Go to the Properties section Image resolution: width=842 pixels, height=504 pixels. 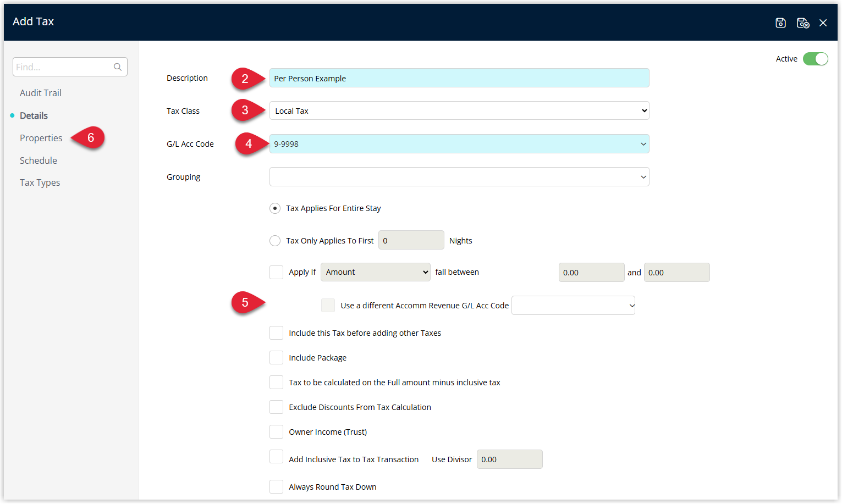tap(41, 138)
